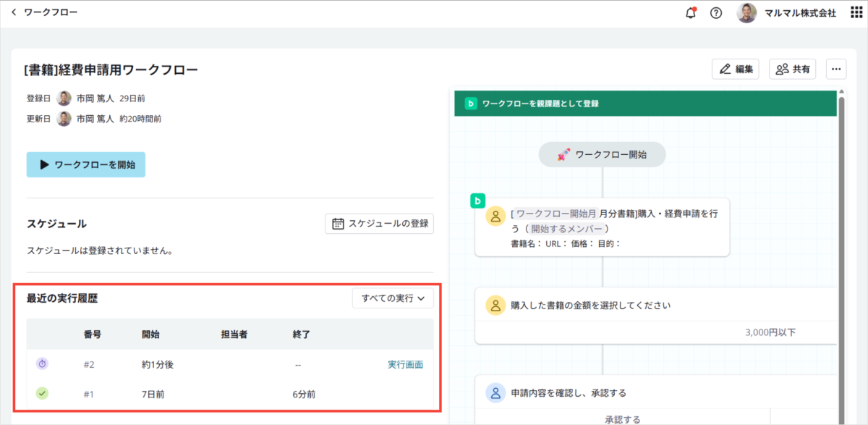
Task: Go back using the Workflow back arrow
Action: pos(14,12)
